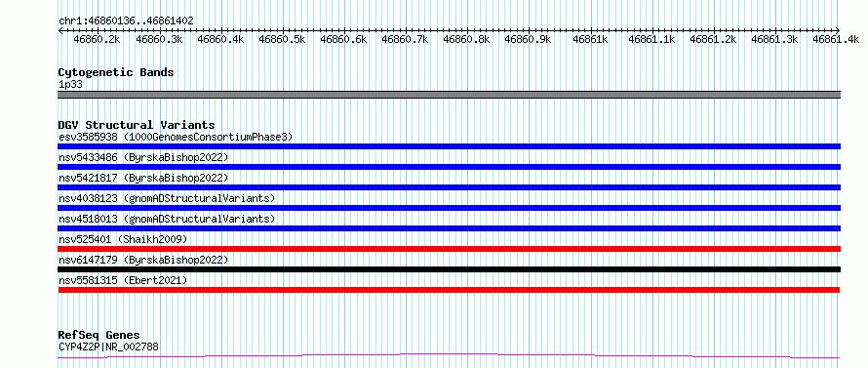Select the red nsv525401 Shaikh2009 bar
This screenshot has width=868, height=368.
449,249
